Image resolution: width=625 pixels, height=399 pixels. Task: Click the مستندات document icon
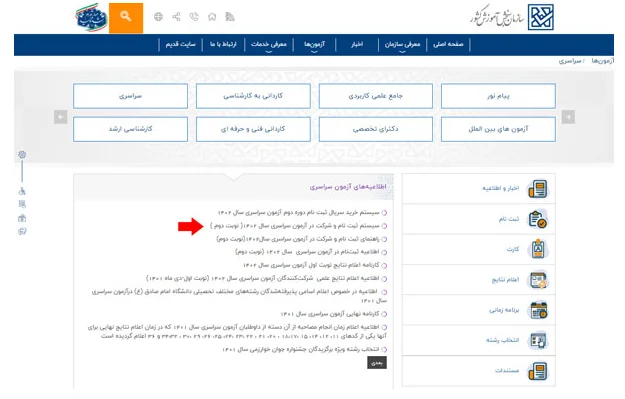coord(538,371)
